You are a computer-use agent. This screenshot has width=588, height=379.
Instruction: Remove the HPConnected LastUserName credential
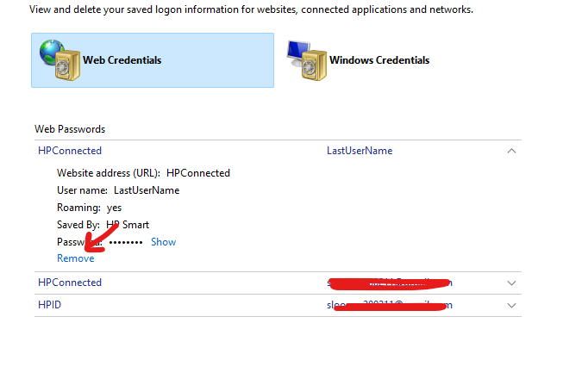[75, 258]
